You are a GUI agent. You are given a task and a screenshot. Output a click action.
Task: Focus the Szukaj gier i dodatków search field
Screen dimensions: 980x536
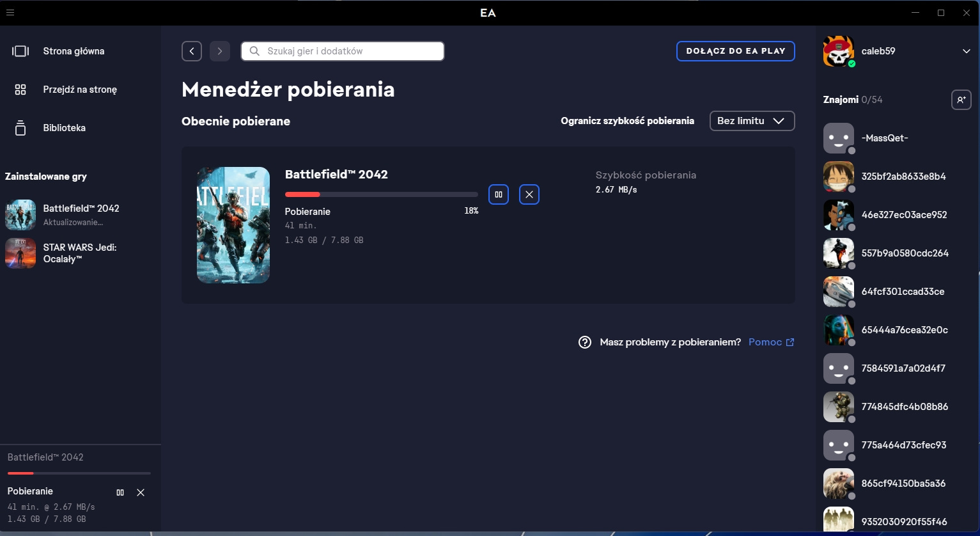coord(343,51)
